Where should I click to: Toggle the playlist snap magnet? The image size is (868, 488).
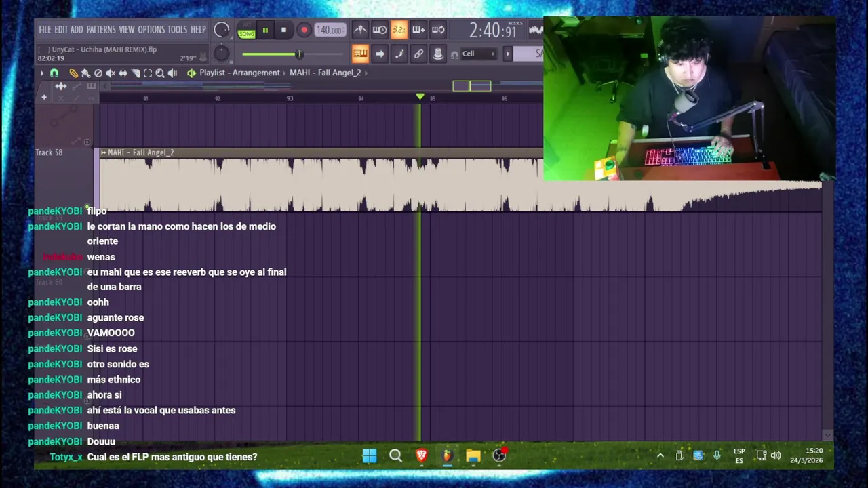tap(54, 73)
